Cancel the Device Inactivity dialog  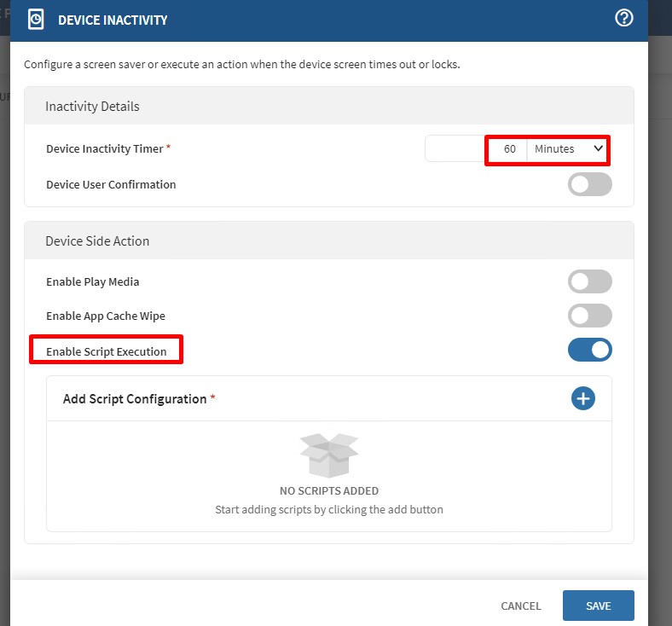(520, 606)
